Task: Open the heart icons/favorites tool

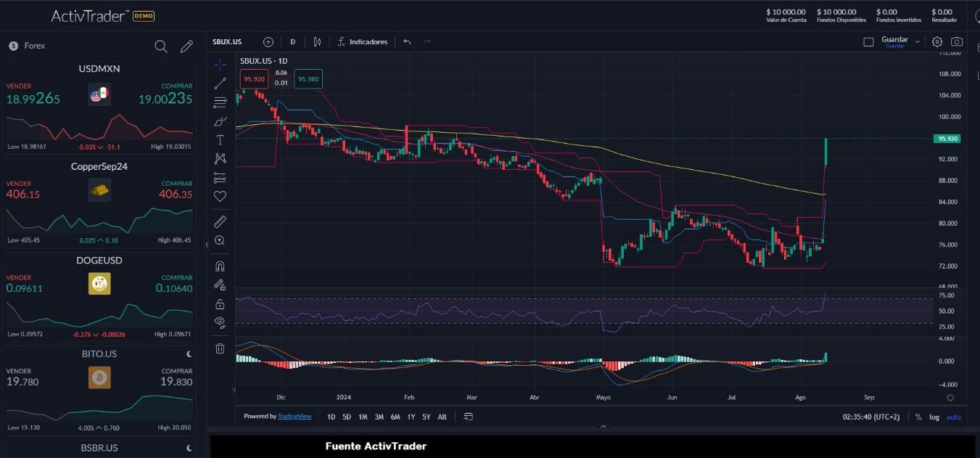Action: (221, 196)
